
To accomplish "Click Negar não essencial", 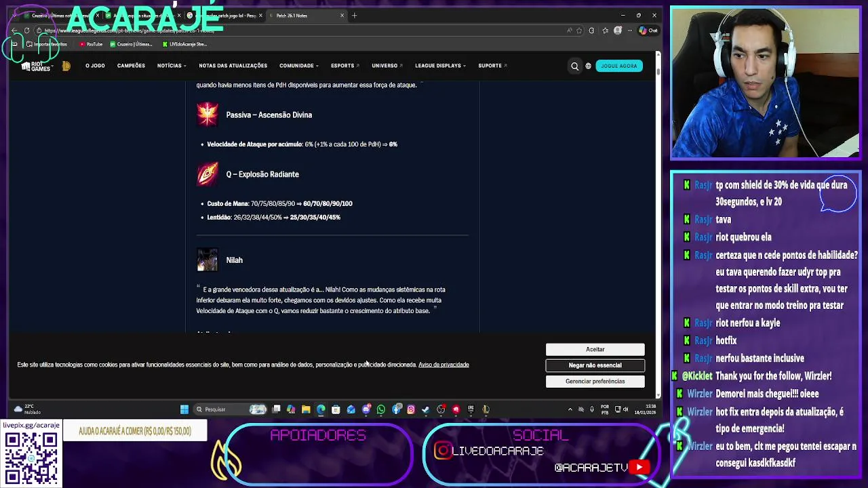I will [x=595, y=365].
